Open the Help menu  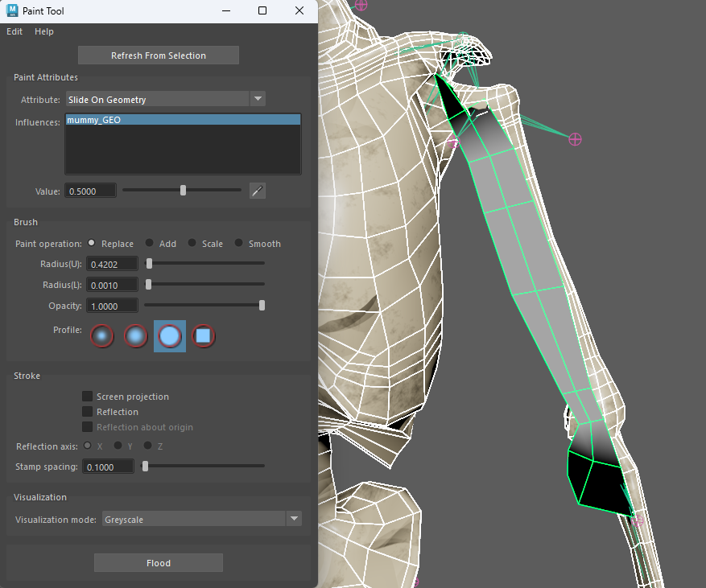[x=43, y=31]
